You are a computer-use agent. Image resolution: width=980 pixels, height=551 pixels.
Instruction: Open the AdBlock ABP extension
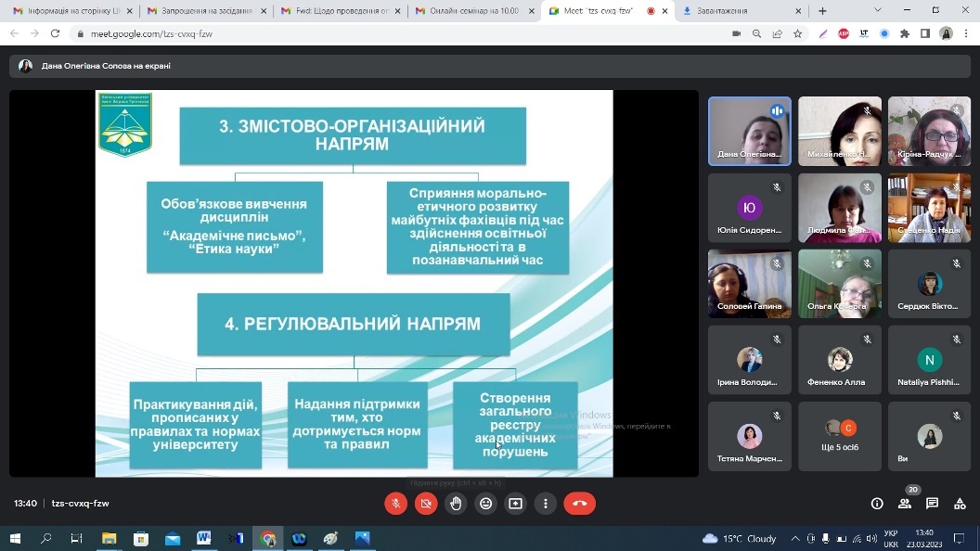point(844,33)
